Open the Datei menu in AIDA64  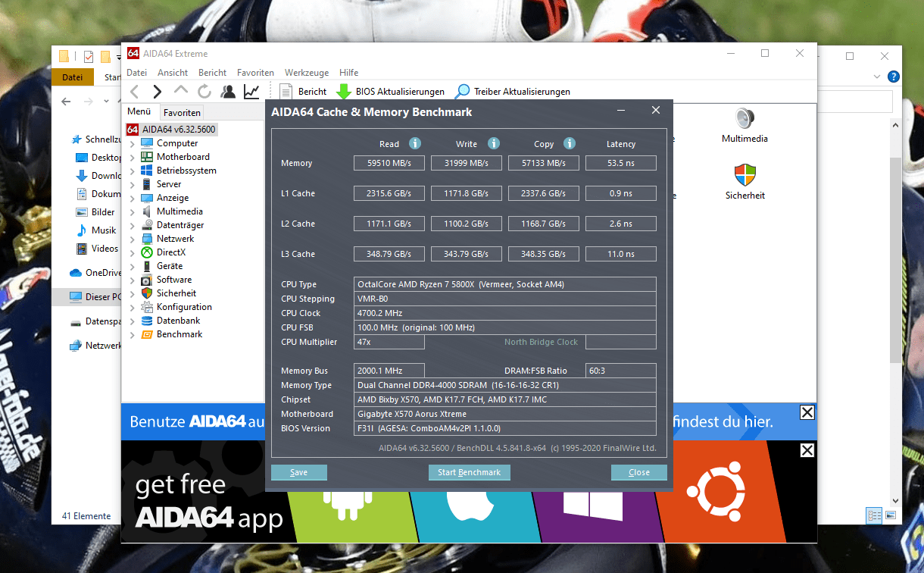coord(136,73)
